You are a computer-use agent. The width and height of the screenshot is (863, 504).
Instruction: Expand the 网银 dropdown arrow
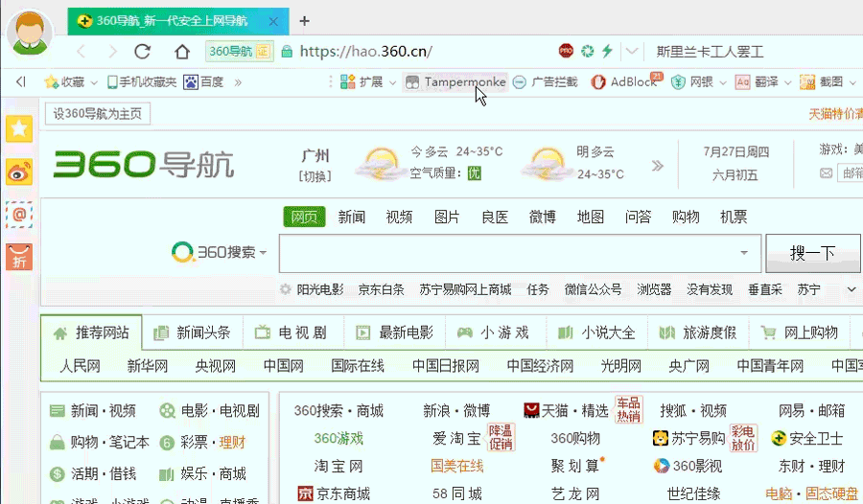(x=723, y=82)
